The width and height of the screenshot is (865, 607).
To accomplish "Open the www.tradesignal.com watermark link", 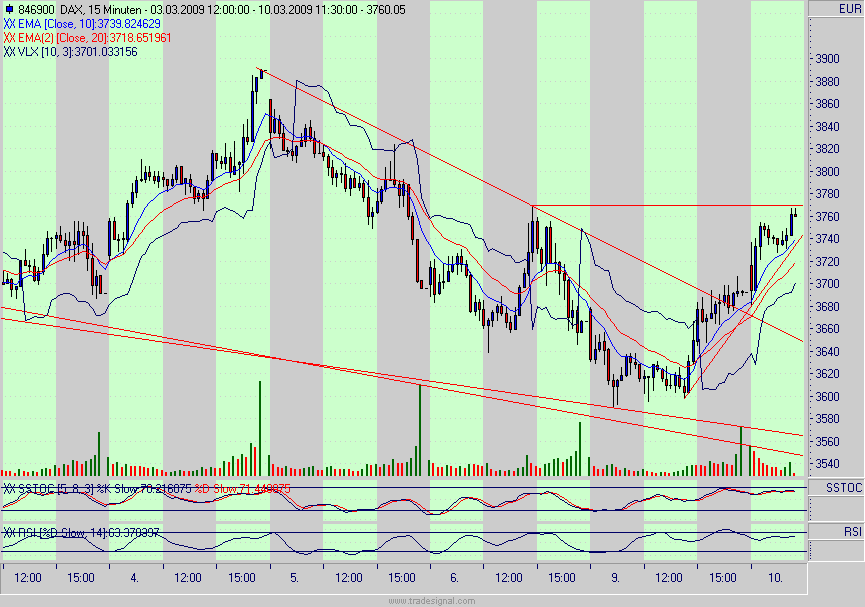I will tap(432, 598).
